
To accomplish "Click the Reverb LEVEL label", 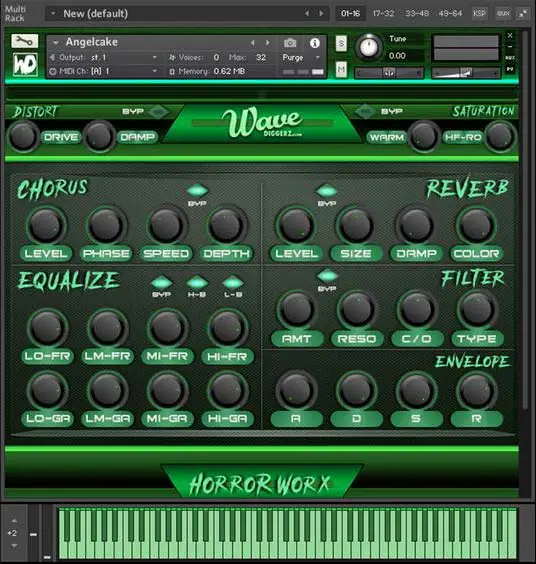I will coord(296,254).
